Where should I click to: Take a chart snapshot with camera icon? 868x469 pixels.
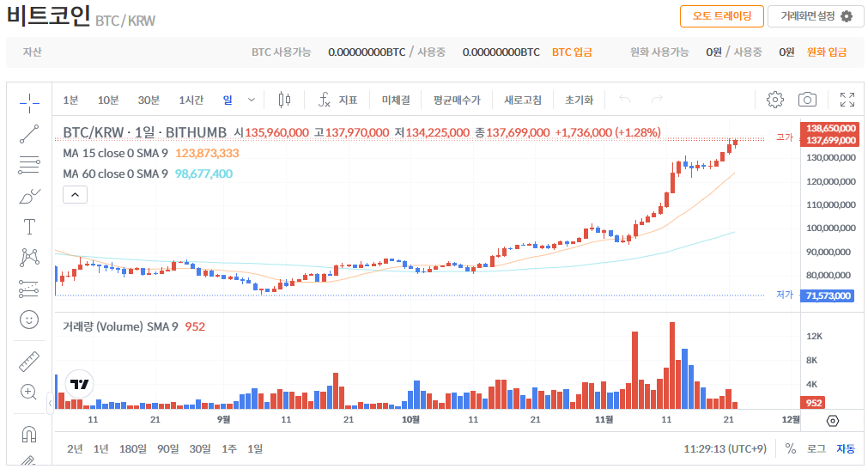pyautogui.click(x=807, y=100)
